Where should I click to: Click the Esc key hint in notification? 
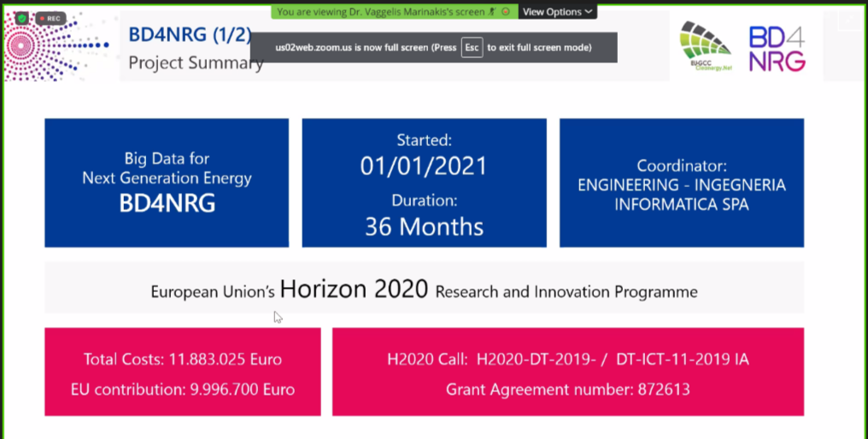(472, 48)
